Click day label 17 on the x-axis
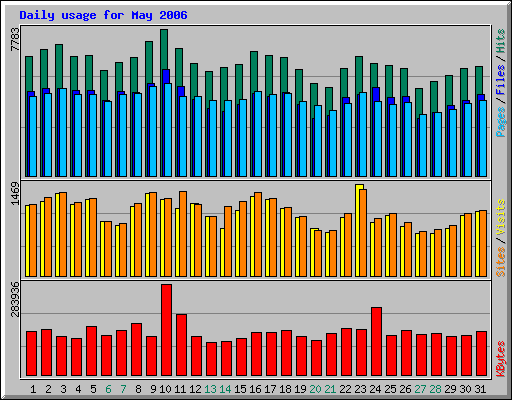This screenshot has height=400, width=512. coord(270,389)
